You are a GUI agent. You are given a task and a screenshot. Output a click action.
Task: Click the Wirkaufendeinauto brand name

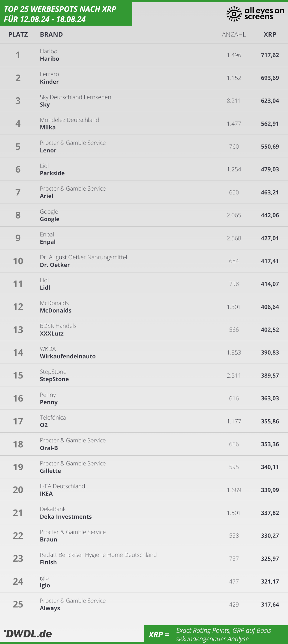(x=68, y=356)
